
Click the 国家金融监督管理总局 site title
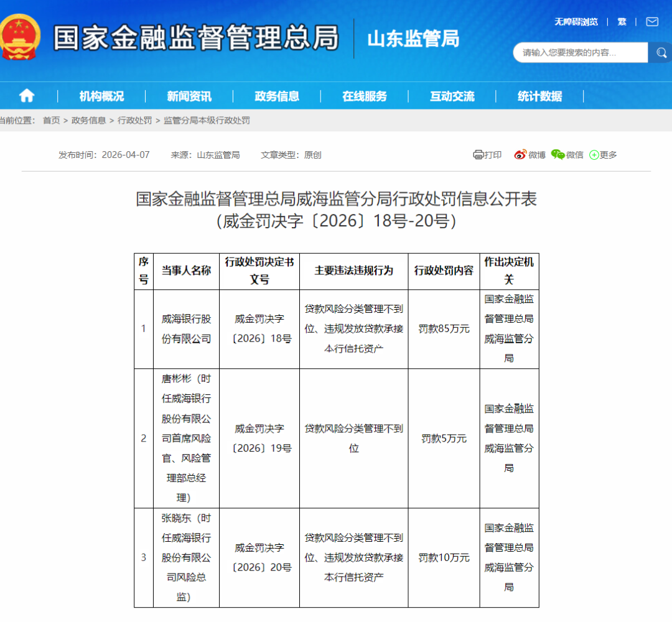(x=196, y=38)
